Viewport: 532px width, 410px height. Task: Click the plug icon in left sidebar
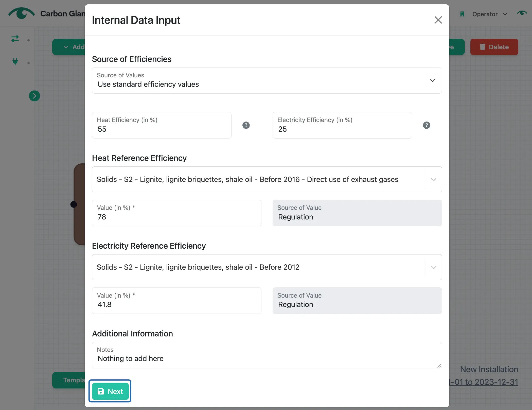(x=15, y=61)
